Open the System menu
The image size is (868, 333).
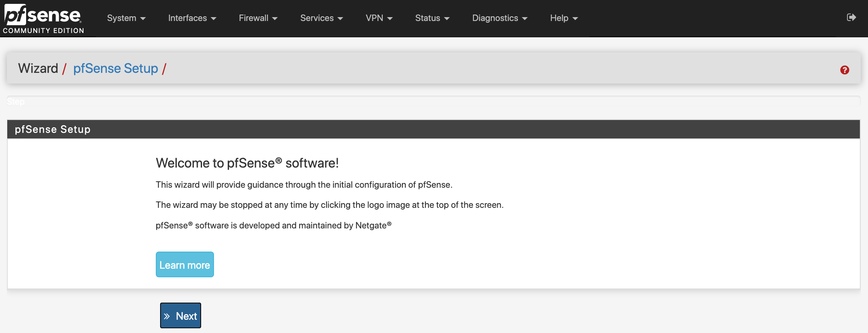(x=126, y=18)
